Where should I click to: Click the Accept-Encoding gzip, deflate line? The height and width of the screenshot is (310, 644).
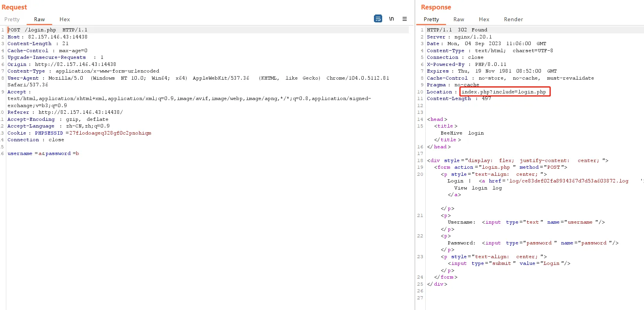click(x=58, y=119)
